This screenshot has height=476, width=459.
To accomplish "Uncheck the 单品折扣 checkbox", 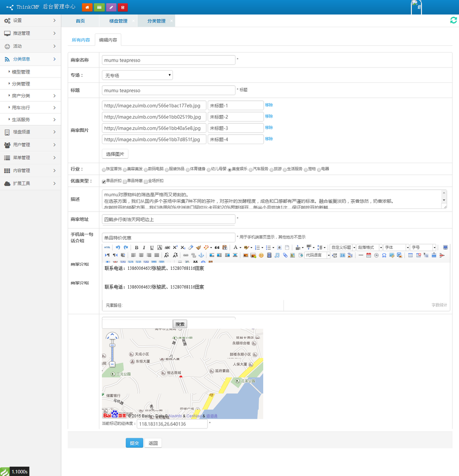I will (104, 182).
